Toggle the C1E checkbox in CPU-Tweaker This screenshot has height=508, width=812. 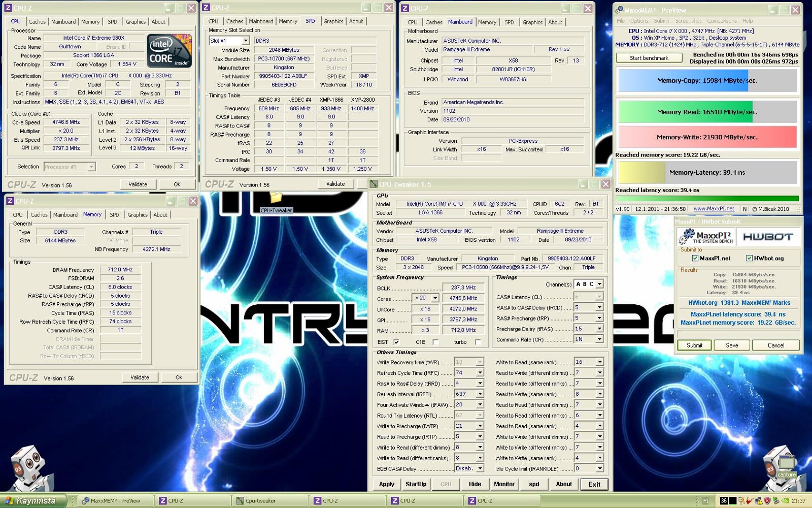click(x=435, y=342)
